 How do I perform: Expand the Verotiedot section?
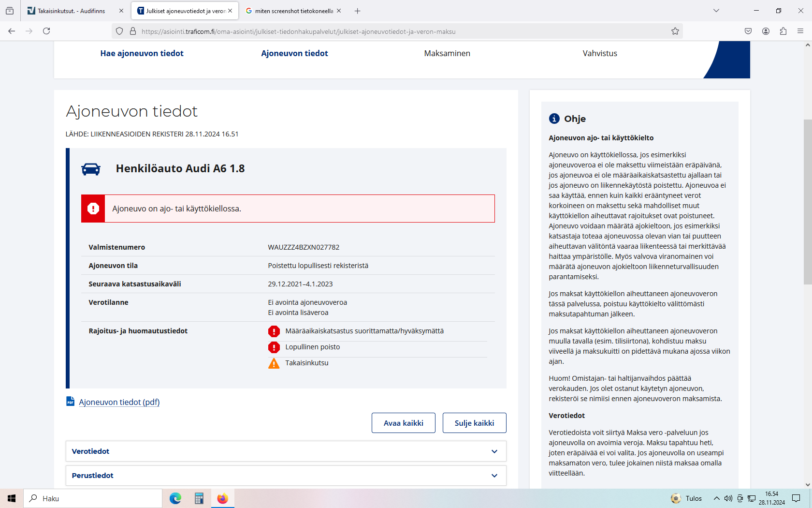point(286,451)
